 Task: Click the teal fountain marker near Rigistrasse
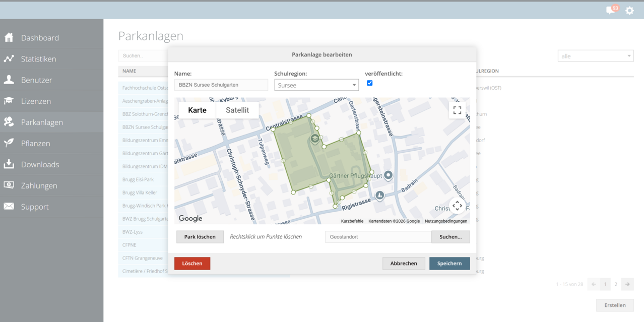tap(380, 196)
